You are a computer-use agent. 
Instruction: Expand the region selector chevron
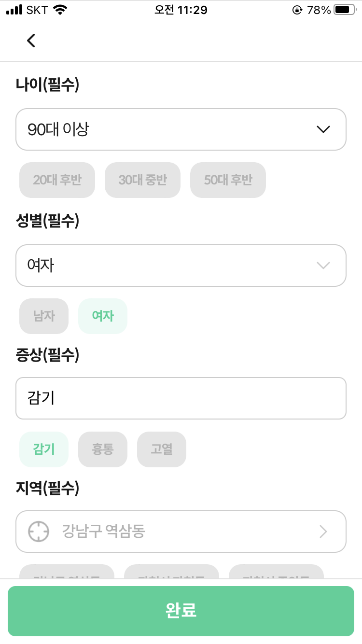point(323,532)
